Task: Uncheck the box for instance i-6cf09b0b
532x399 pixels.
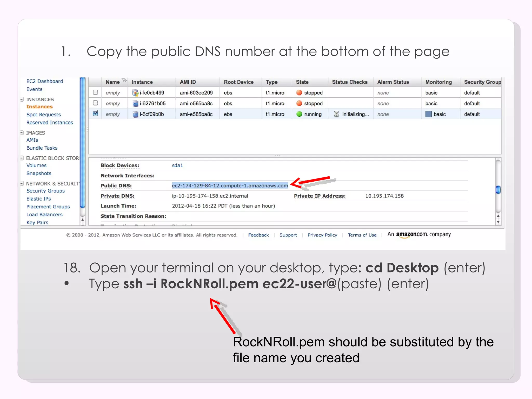Action: [x=95, y=113]
